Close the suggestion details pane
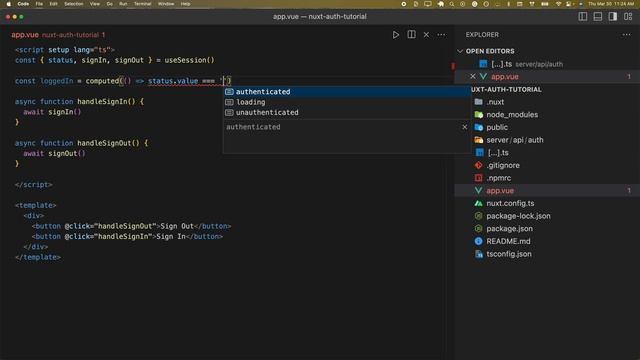Image resolution: width=640 pixels, height=360 pixels. point(464,127)
